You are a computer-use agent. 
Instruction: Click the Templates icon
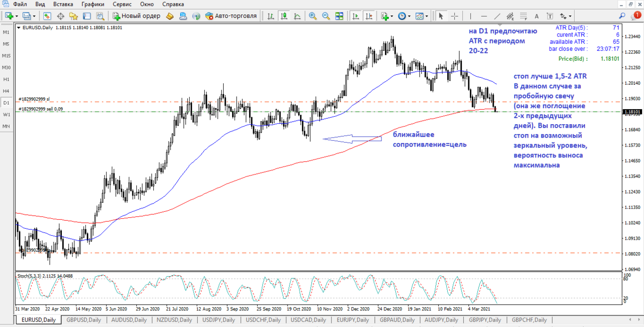click(419, 16)
